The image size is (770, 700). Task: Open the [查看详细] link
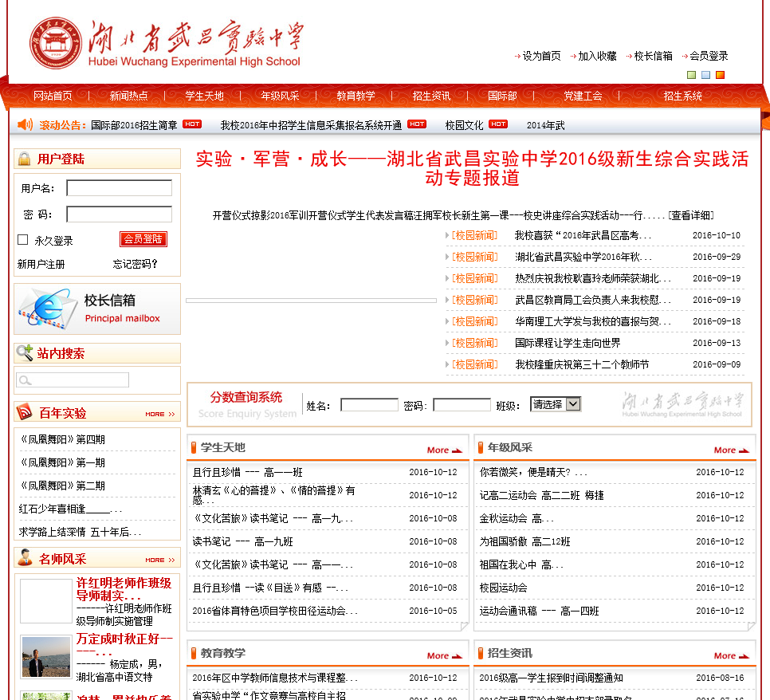coord(690,215)
